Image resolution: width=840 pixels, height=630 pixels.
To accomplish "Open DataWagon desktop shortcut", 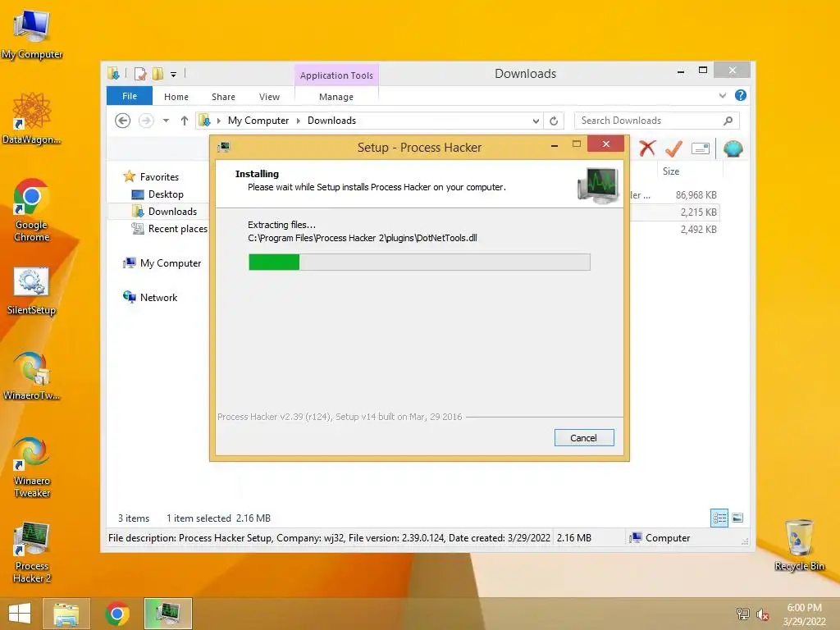I will [x=32, y=118].
